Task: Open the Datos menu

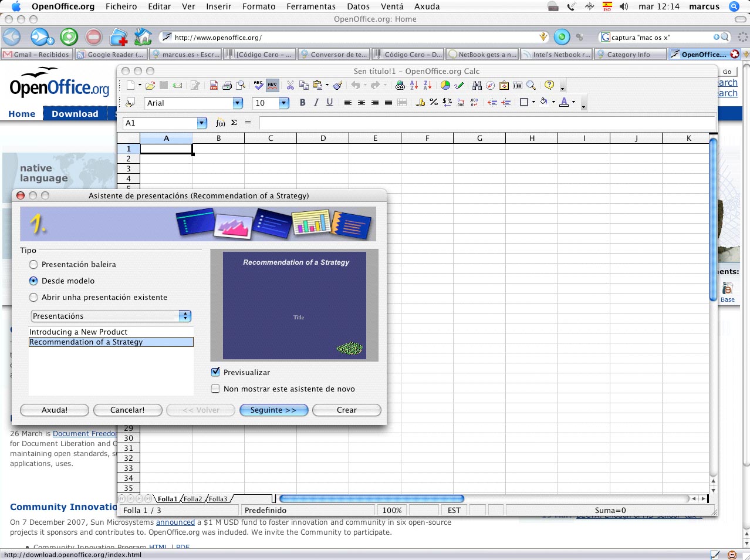Action: click(x=358, y=6)
